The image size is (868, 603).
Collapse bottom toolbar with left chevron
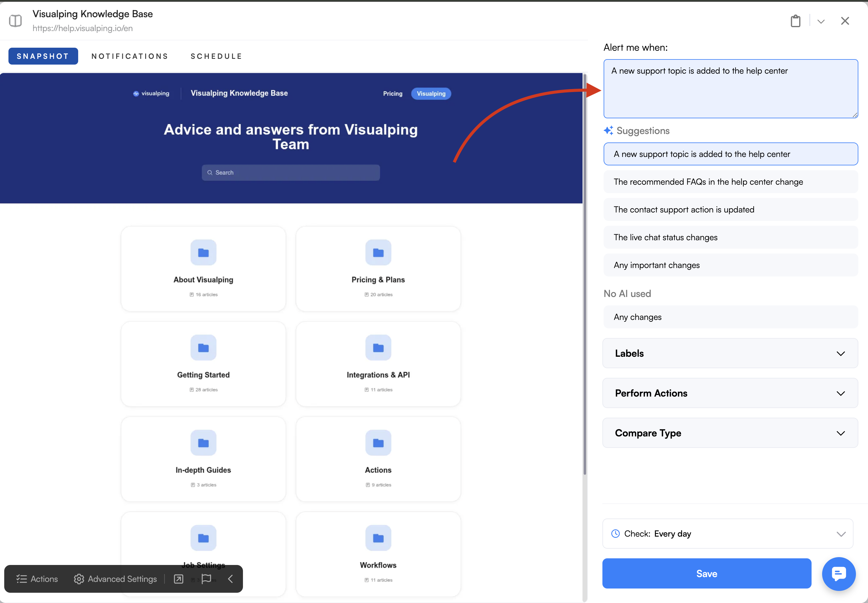pos(230,579)
